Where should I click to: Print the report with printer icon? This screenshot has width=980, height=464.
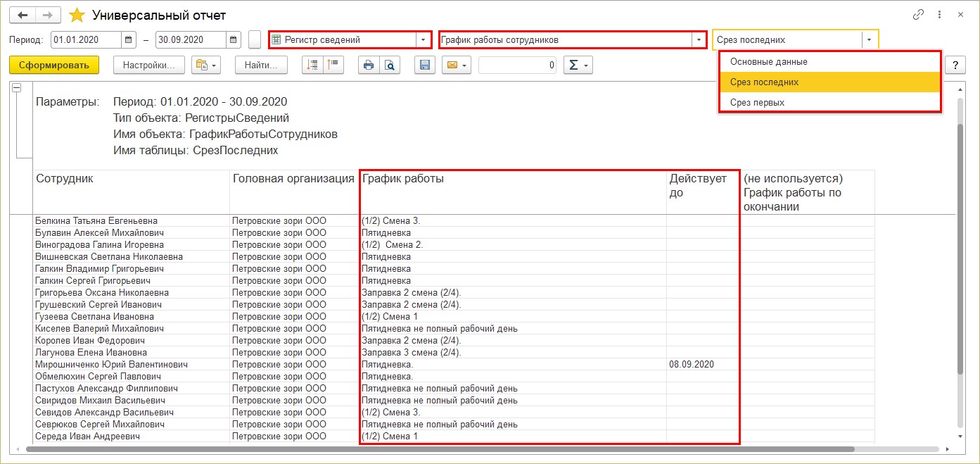tap(368, 65)
